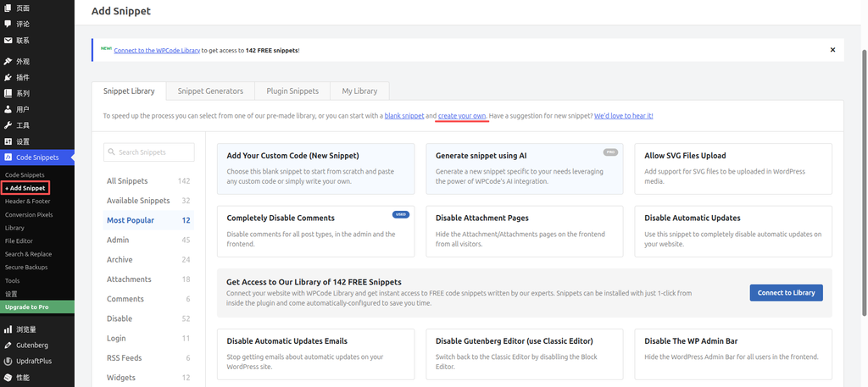The image size is (868, 387).
Task: Open Secure Backups submenu item
Action: [x=26, y=267]
